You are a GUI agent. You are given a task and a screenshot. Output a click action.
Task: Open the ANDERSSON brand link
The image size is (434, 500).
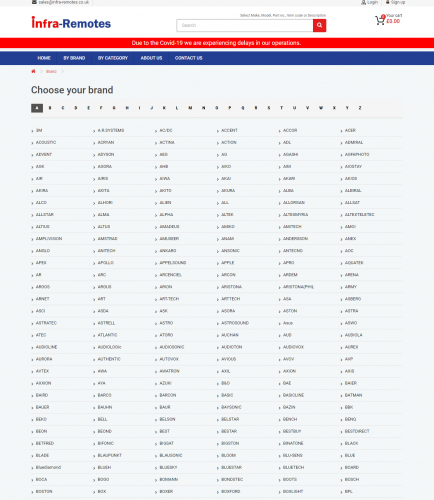pyautogui.click(x=296, y=239)
